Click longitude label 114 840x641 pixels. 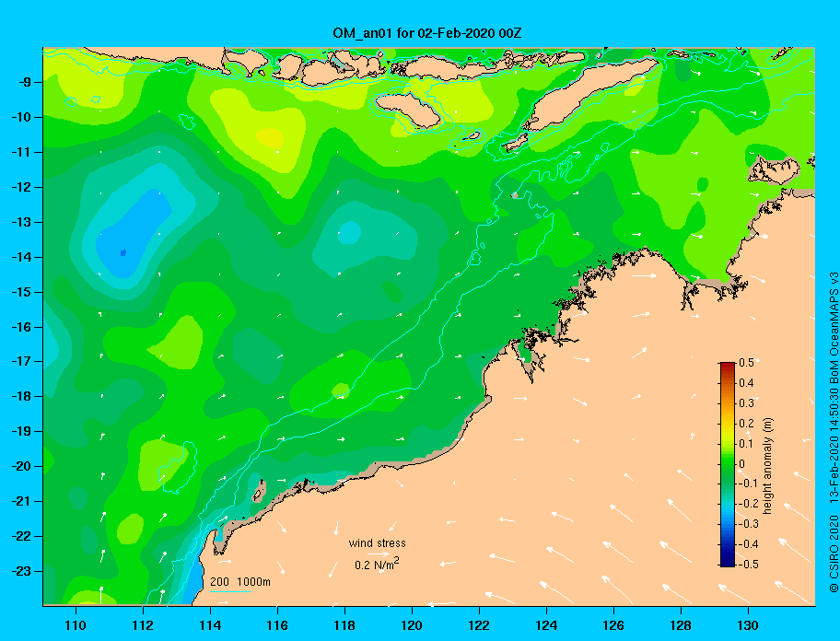210,625
